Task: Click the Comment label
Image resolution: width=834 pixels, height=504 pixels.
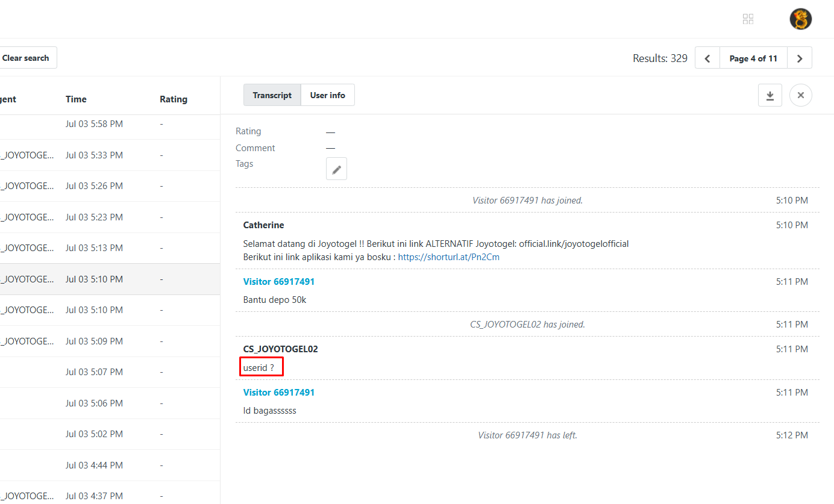Action: tap(256, 148)
